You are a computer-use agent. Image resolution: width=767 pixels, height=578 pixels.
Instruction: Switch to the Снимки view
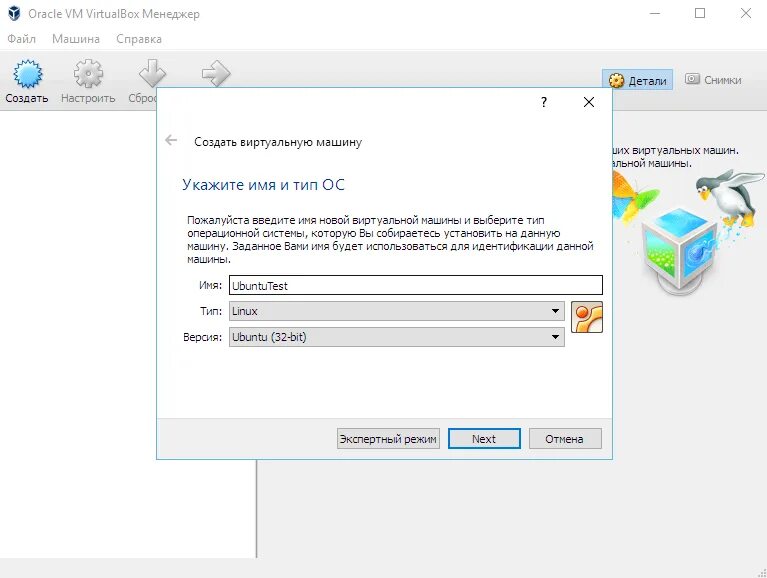(x=713, y=80)
